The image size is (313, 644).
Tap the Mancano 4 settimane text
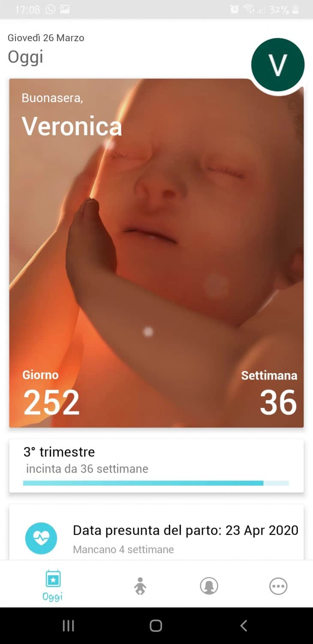click(123, 549)
